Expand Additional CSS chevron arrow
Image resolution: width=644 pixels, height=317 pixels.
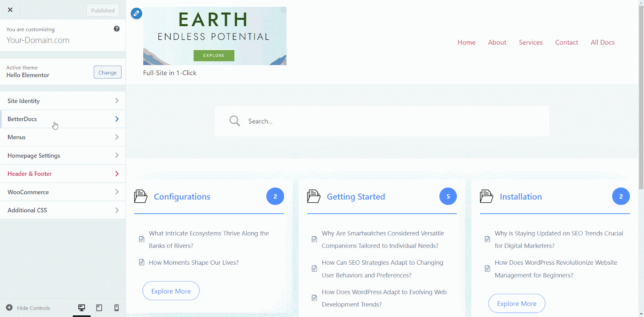click(117, 210)
